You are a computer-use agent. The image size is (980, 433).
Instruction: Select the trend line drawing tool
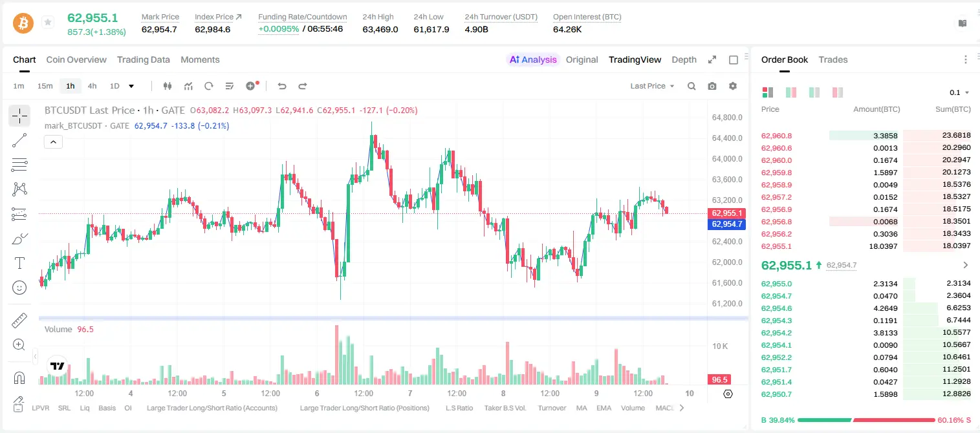[19, 140]
